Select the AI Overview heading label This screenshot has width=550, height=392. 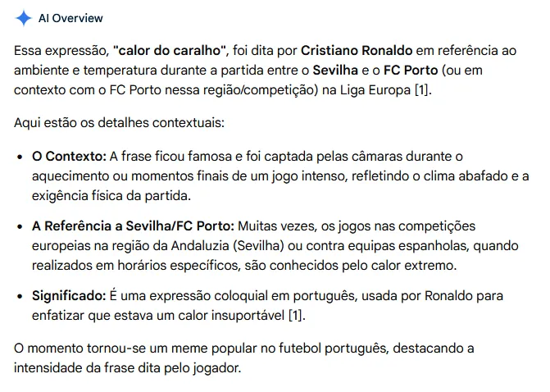tap(70, 18)
